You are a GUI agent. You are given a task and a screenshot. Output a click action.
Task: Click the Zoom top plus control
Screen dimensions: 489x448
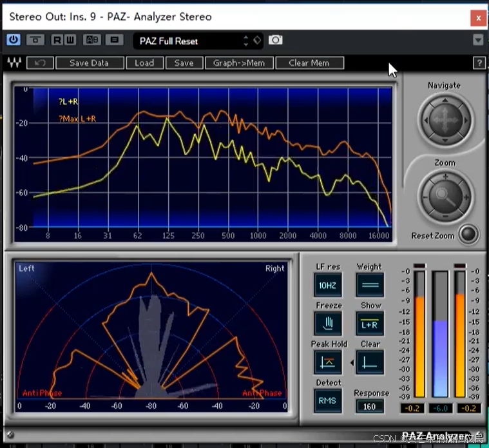tap(445, 177)
